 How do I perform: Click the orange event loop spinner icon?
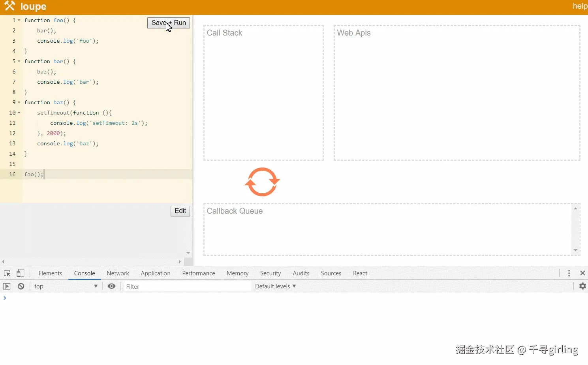(x=262, y=182)
